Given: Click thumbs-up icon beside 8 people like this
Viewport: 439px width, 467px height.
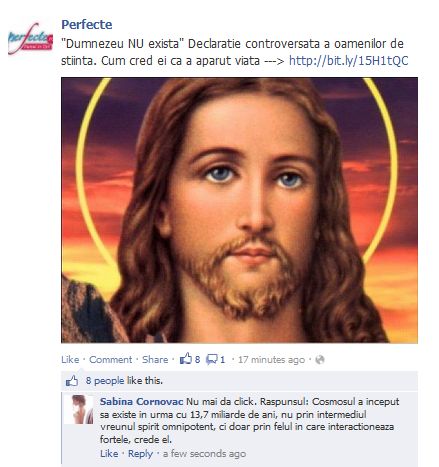Looking at the screenshot, I should 72,381.
